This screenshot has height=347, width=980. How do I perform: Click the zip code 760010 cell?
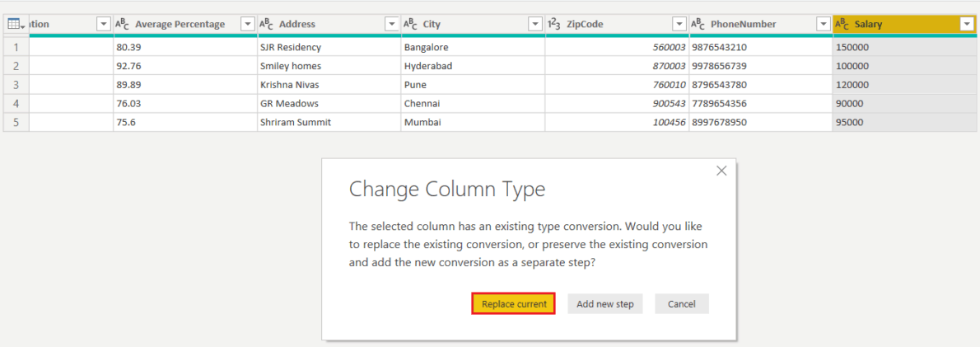[616, 84]
